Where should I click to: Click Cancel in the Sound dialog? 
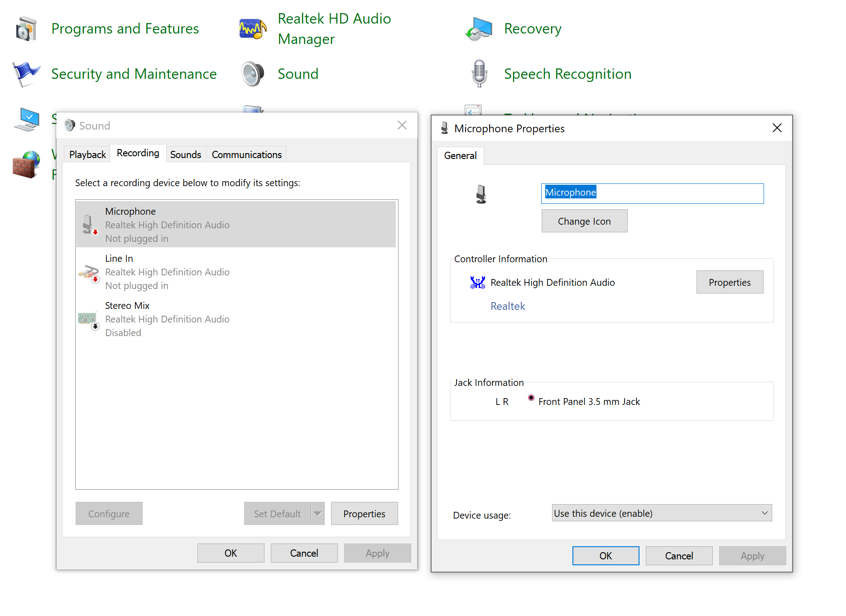click(x=304, y=553)
